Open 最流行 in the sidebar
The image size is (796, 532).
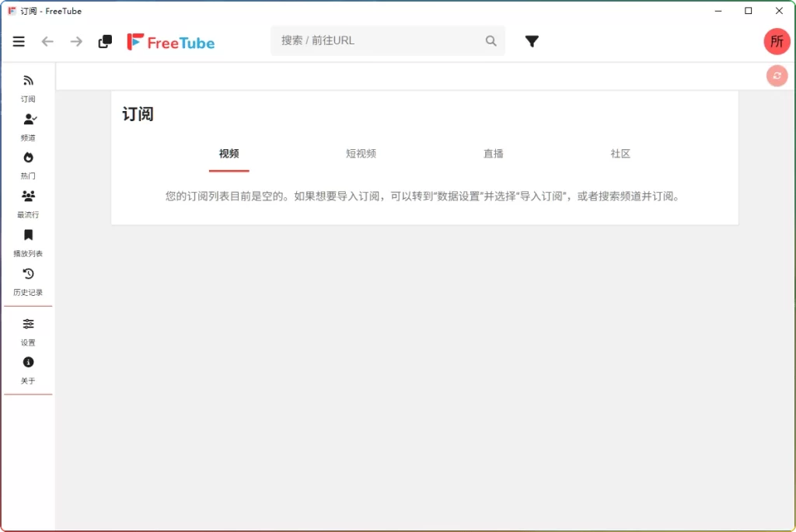(28, 204)
